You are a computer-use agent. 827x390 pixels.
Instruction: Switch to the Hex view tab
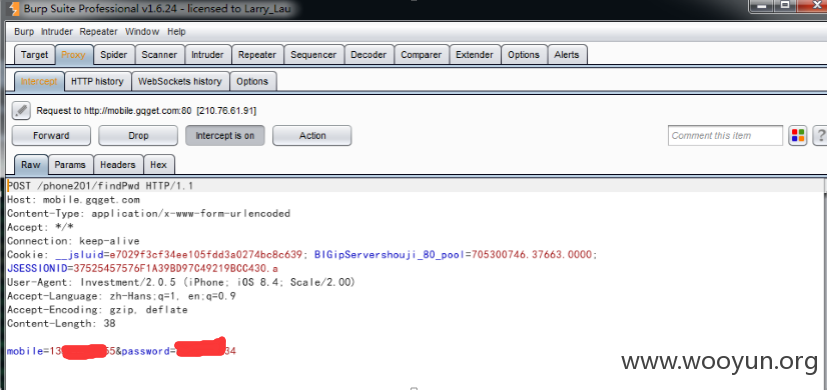[x=158, y=165]
